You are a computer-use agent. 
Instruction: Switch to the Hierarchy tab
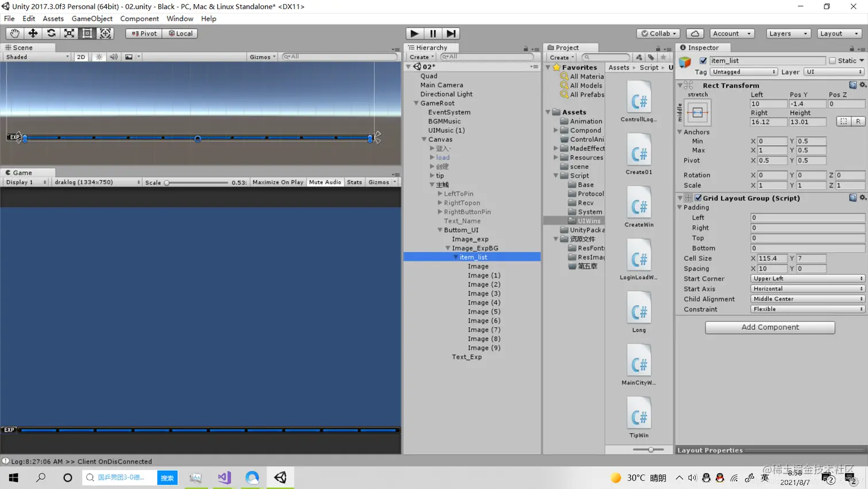point(431,48)
